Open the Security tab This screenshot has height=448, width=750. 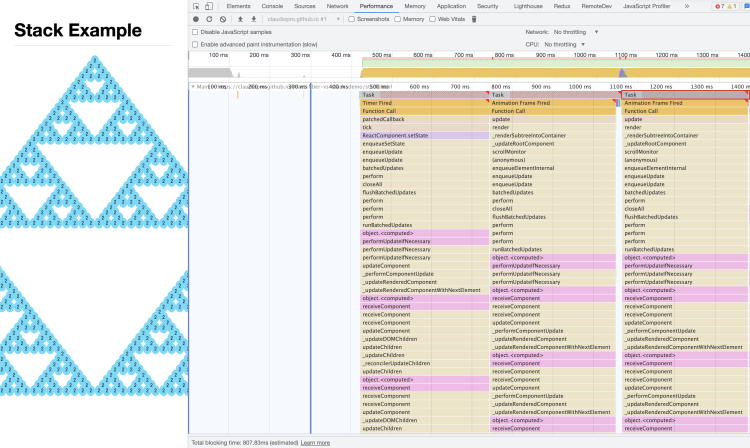(x=487, y=6)
